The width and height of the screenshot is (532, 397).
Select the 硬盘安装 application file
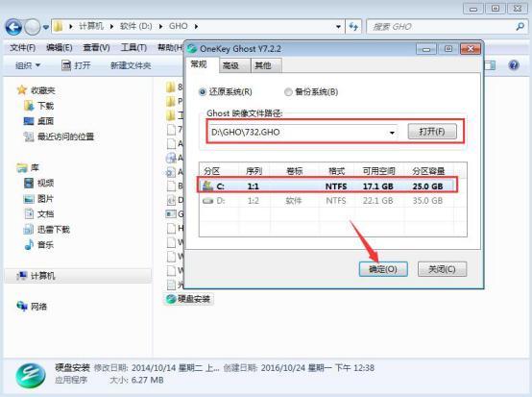click(x=188, y=299)
